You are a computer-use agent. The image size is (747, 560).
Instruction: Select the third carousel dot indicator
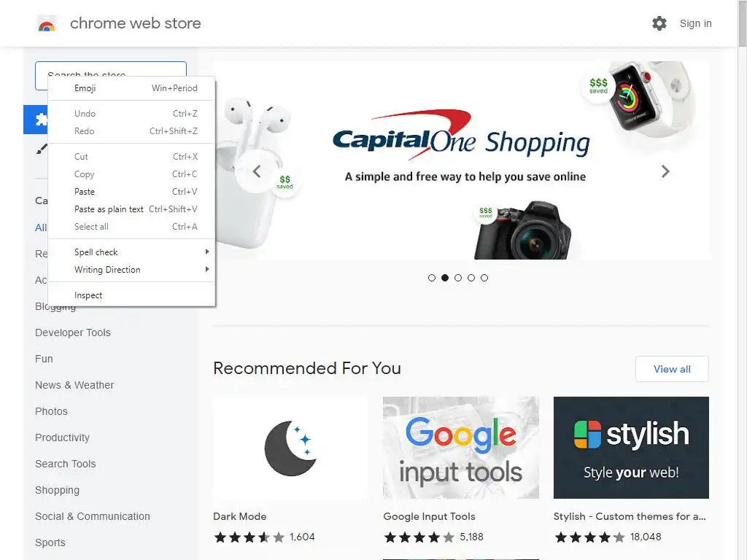point(458,278)
